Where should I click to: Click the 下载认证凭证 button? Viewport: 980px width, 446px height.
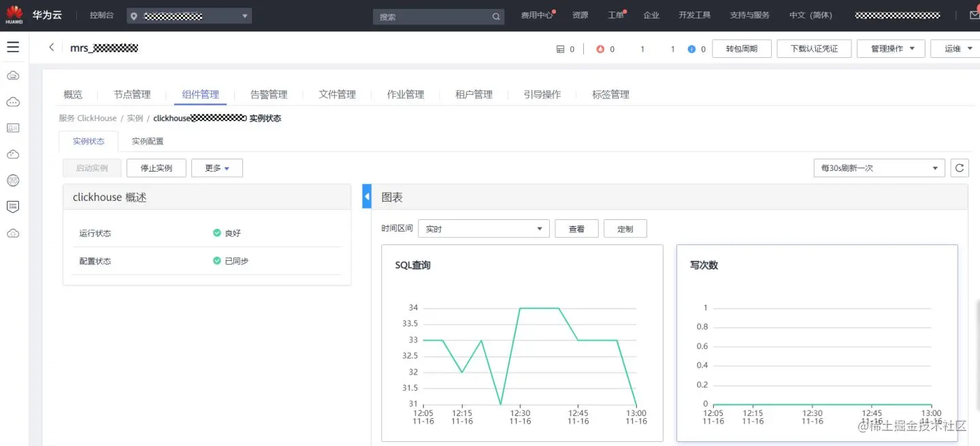[814, 48]
